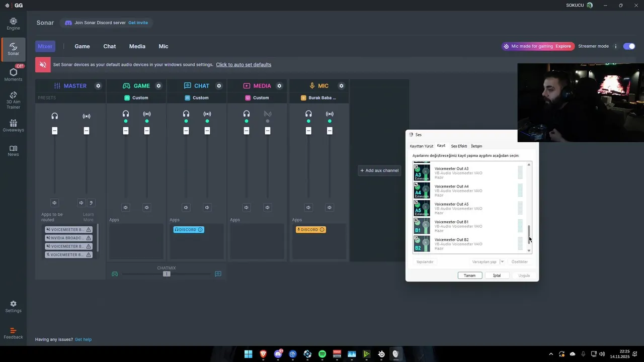Show hidden system tray icons
The height and width of the screenshot is (362, 644).
[551, 354]
